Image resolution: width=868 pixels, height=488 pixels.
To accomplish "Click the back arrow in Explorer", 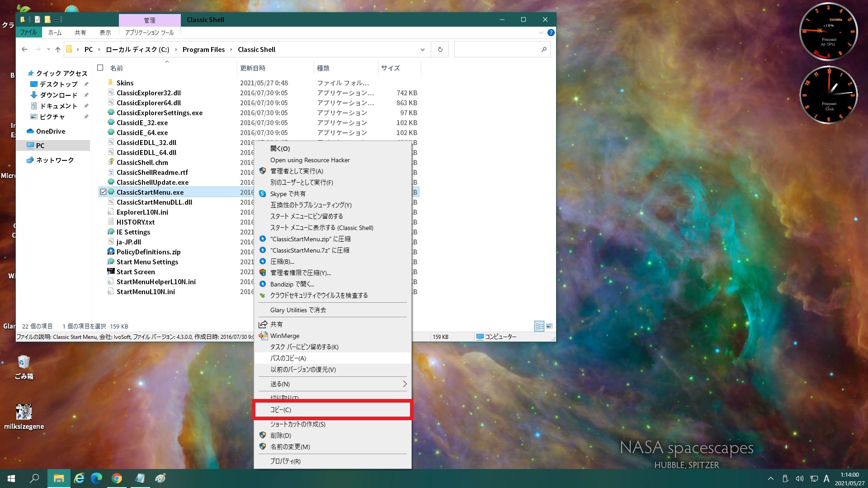I will coord(24,50).
